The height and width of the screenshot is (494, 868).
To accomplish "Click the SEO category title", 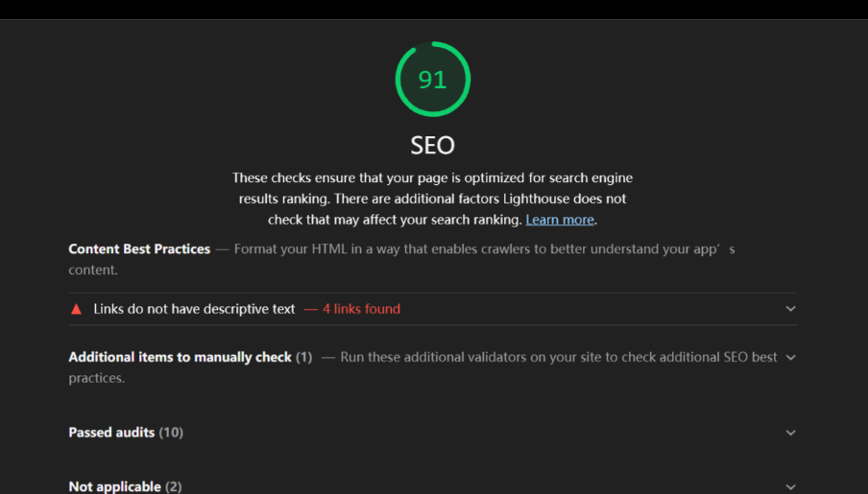I will pyautogui.click(x=433, y=146).
